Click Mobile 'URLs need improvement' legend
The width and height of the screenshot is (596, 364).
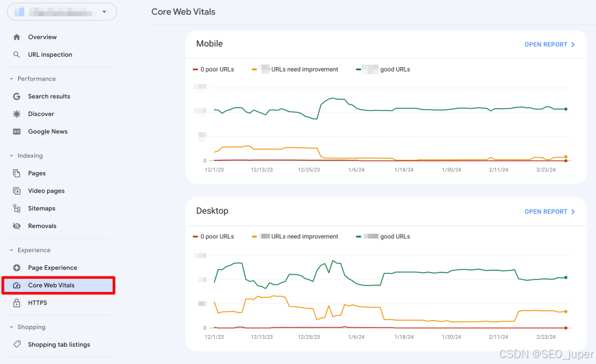click(x=295, y=70)
